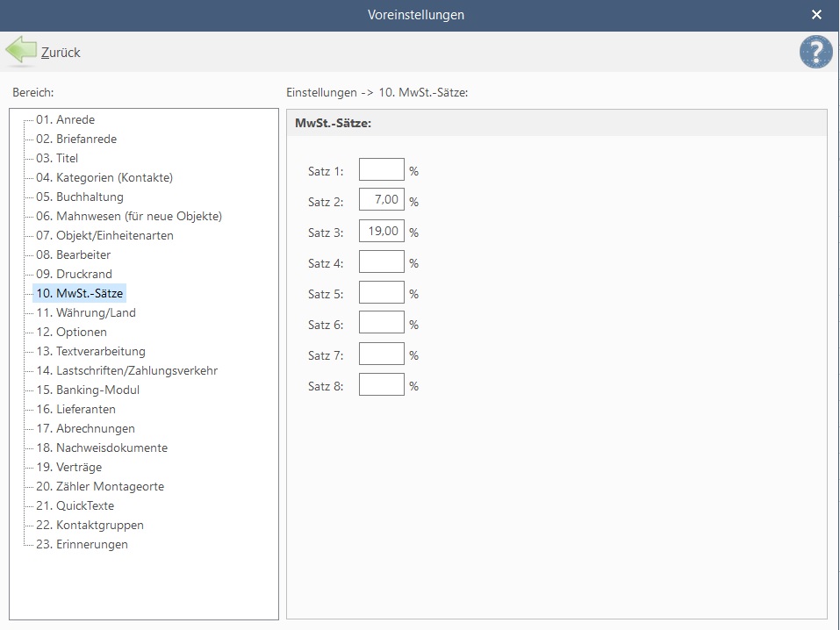Screen dimensions: 840x630
Task: Select 17. Abrechnungen entry
Action: coord(85,428)
